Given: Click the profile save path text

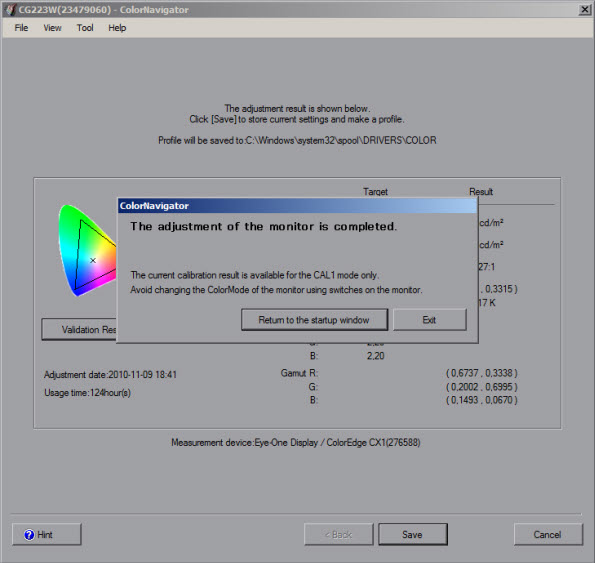Looking at the screenshot, I should click(297, 140).
